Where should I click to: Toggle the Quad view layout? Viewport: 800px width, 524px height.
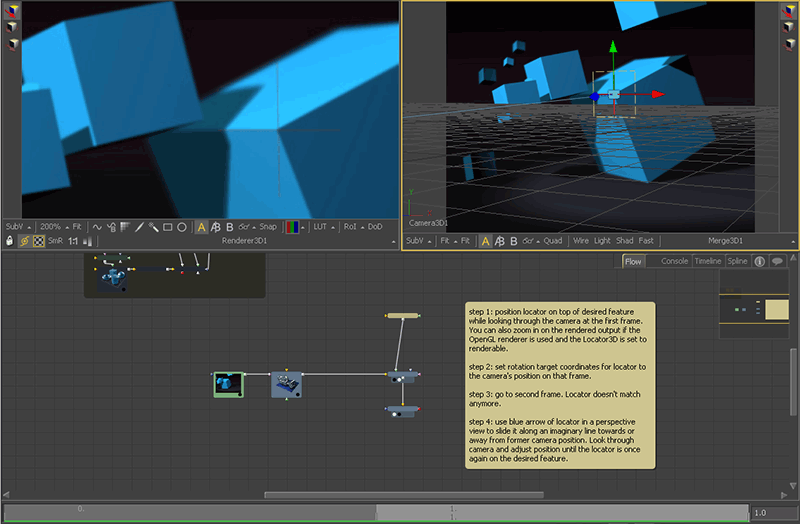click(x=553, y=241)
